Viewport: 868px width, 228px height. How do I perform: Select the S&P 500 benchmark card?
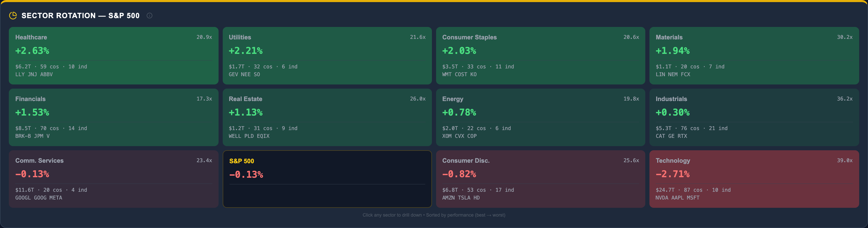click(x=327, y=179)
